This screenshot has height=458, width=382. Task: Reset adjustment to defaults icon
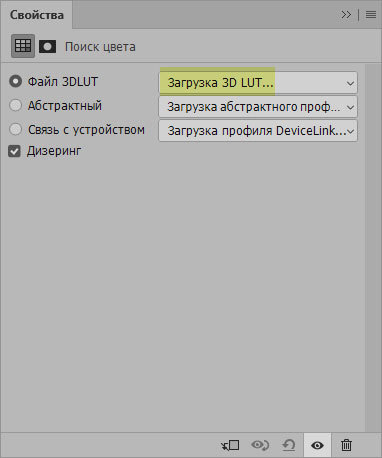tap(289, 445)
